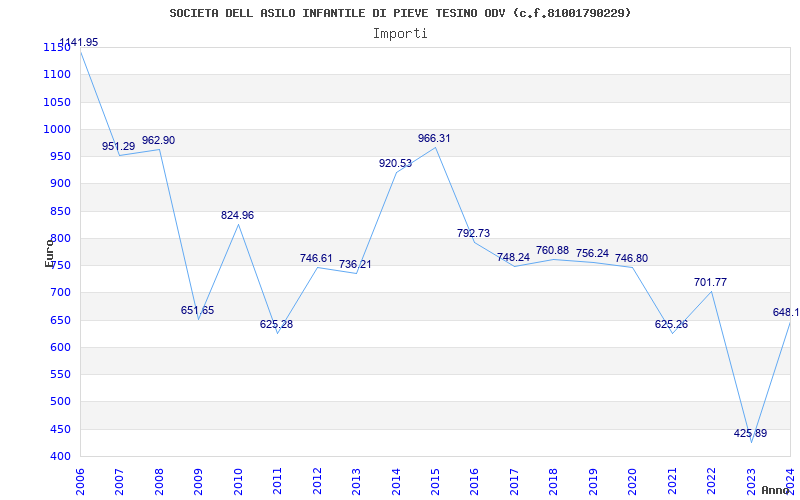Click the 950 y-axis tick label

tap(60, 156)
